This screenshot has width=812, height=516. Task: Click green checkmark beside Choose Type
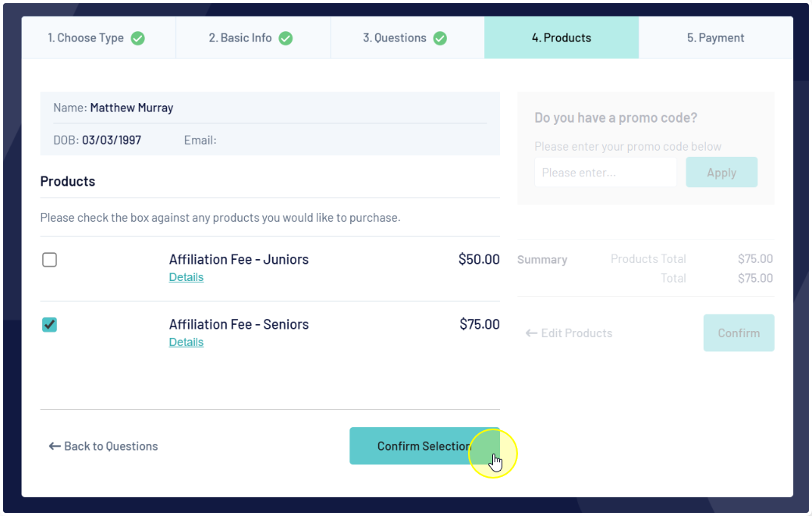(138, 38)
